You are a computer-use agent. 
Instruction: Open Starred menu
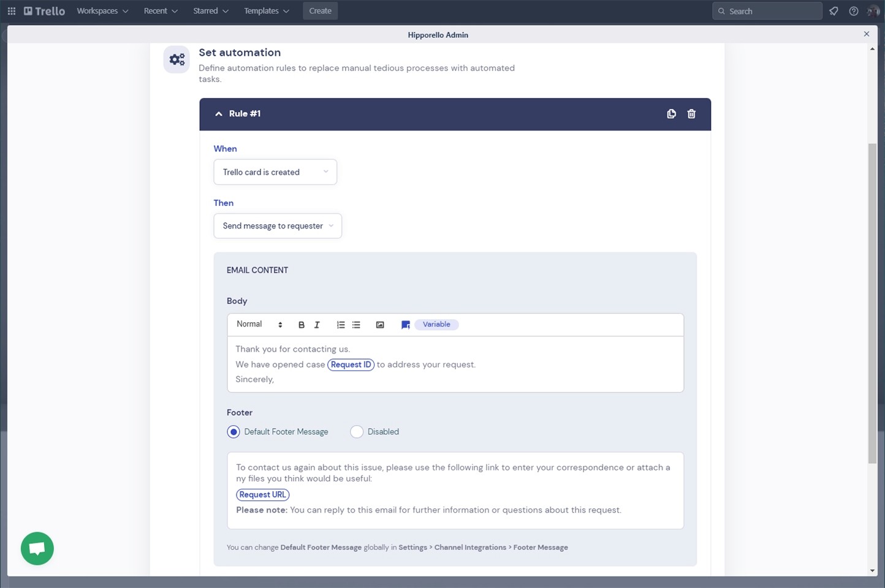point(211,11)
